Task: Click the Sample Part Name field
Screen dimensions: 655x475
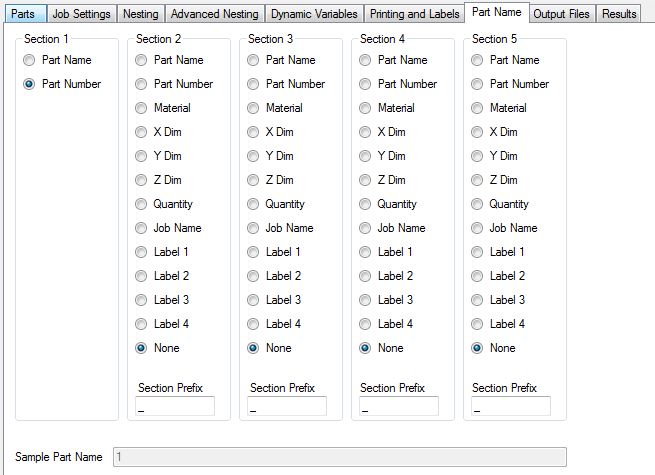Action: click(x=340, y=457)
